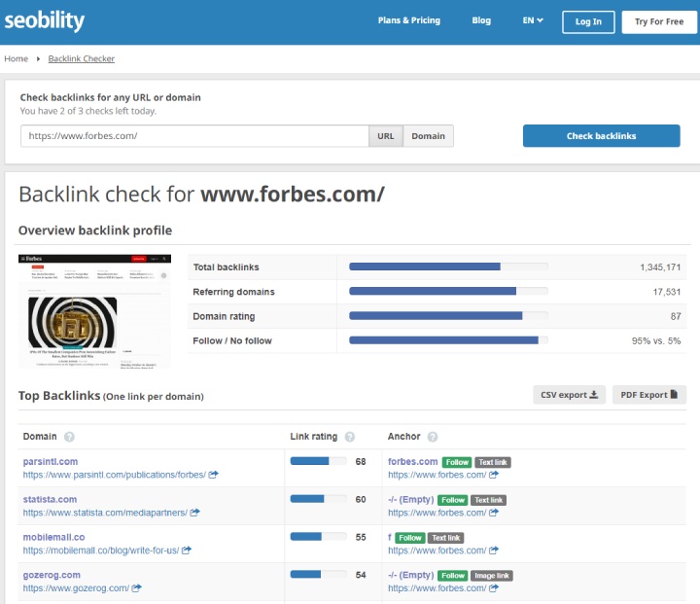The image size is (700, 604).
Task: Click Follow badge in mobilemall row
Action: pyautogui.click(x=410, y=538)
